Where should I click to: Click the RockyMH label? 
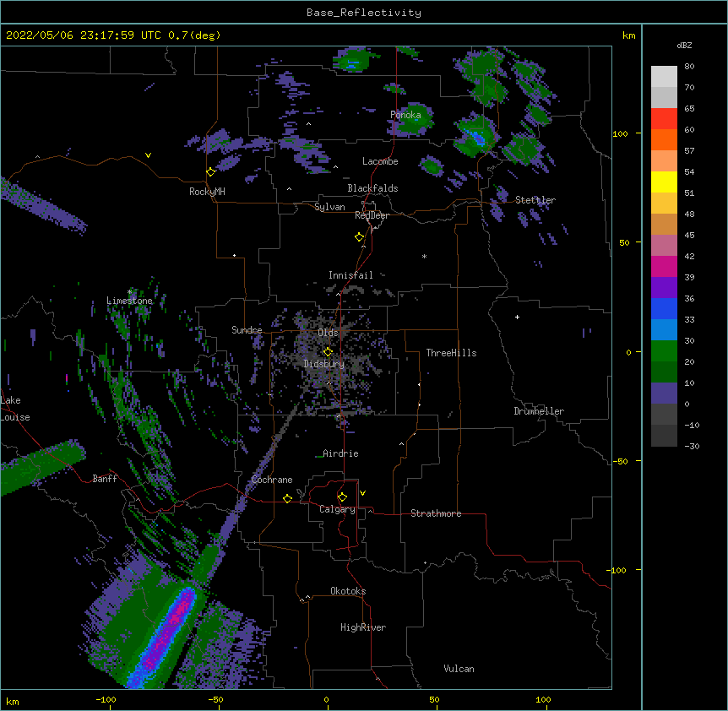207,192
